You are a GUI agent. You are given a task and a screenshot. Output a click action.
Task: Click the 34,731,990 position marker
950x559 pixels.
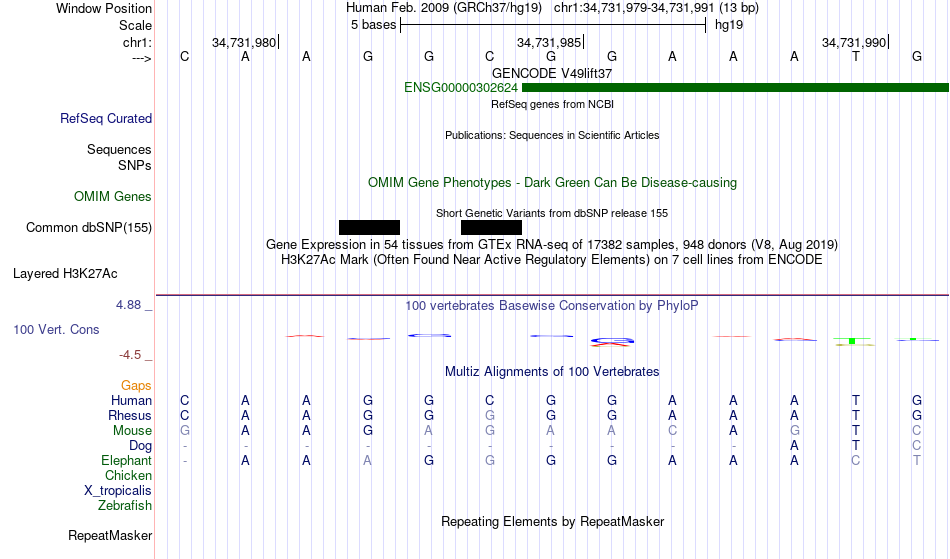pos(854,42)
